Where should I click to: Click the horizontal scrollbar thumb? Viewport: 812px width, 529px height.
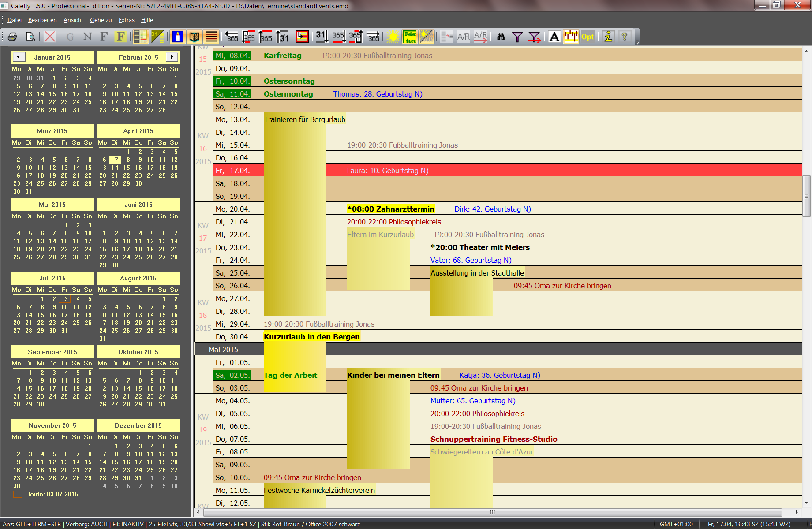pyautogui.click(x=493, y=512)
